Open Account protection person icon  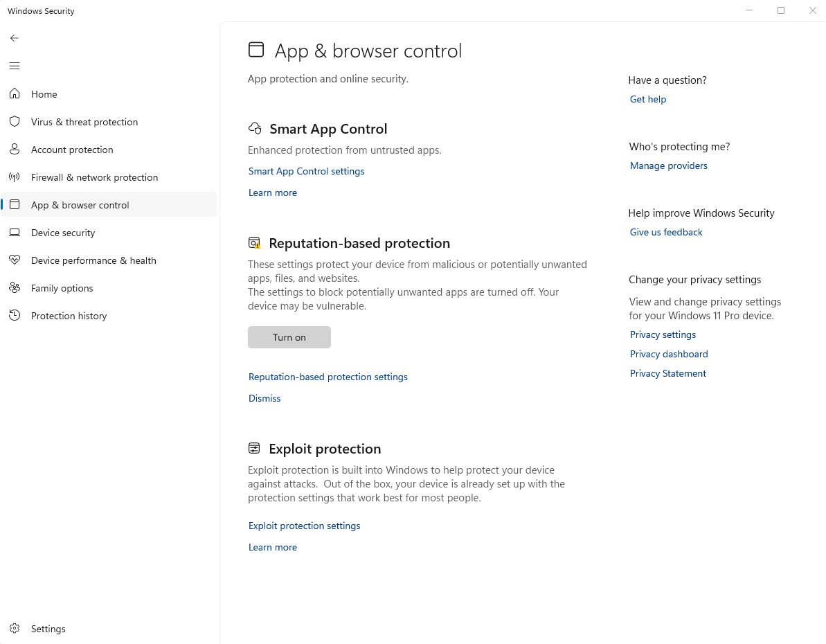point(15,150)
